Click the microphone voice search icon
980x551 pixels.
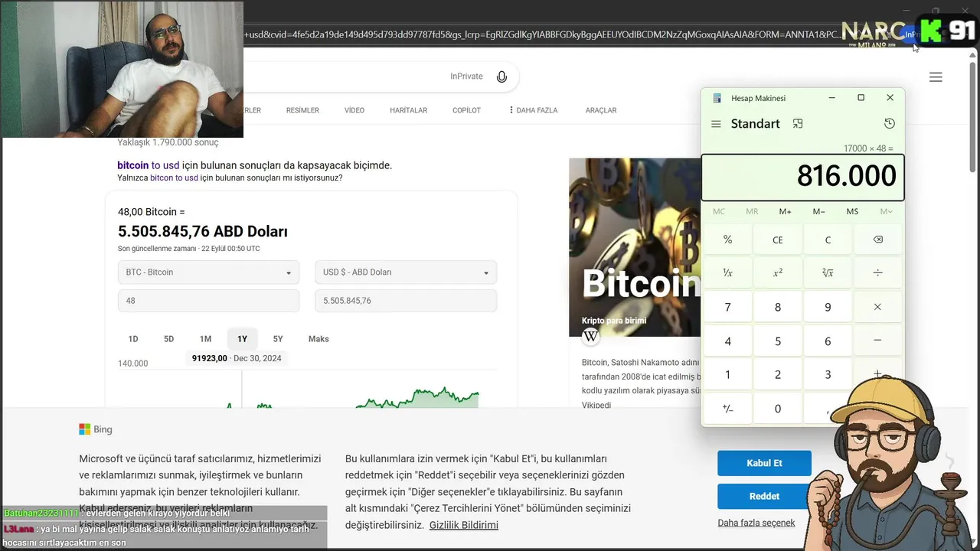point(501,77)
